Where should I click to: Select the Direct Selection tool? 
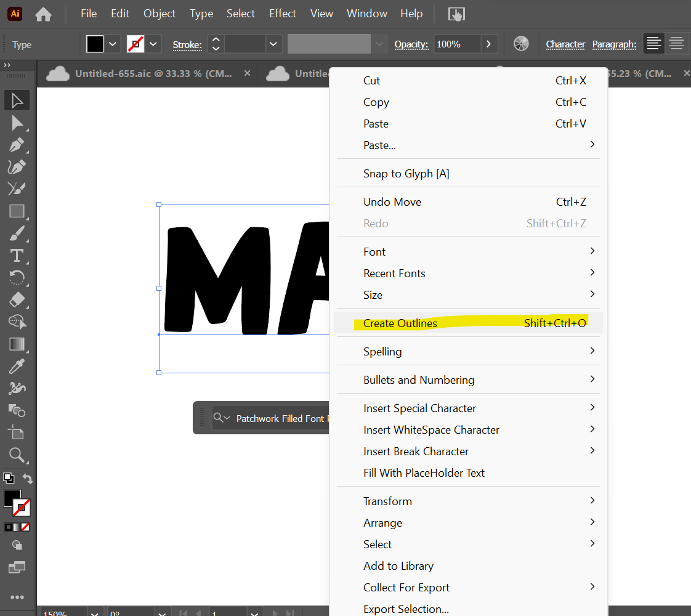(x=17, y=123)
